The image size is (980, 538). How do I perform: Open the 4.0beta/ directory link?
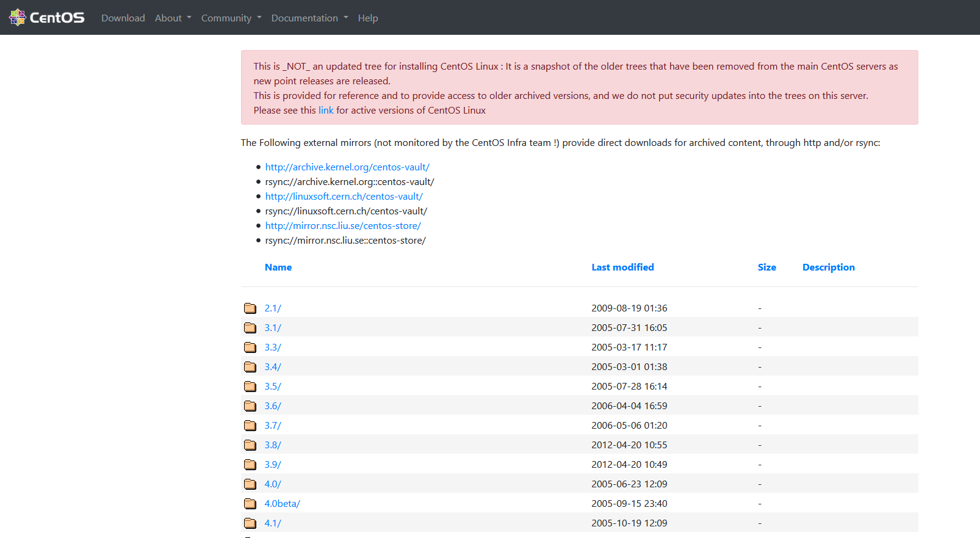pyautogui.click(x=283, y=503)
